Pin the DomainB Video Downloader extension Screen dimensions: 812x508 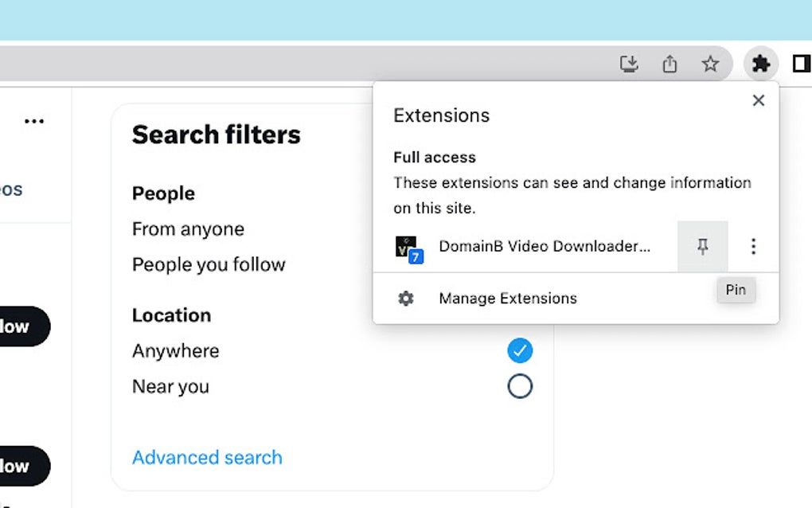click(702, 247)
